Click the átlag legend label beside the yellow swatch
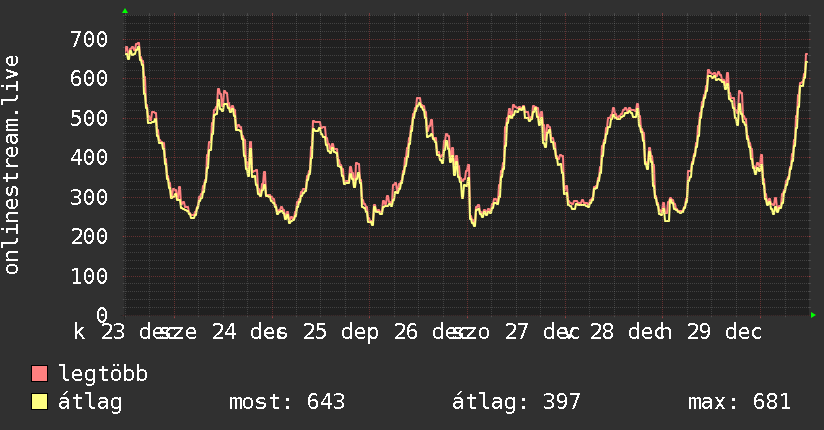The height and width of the screenshot is (430, 824). [90, 402]
